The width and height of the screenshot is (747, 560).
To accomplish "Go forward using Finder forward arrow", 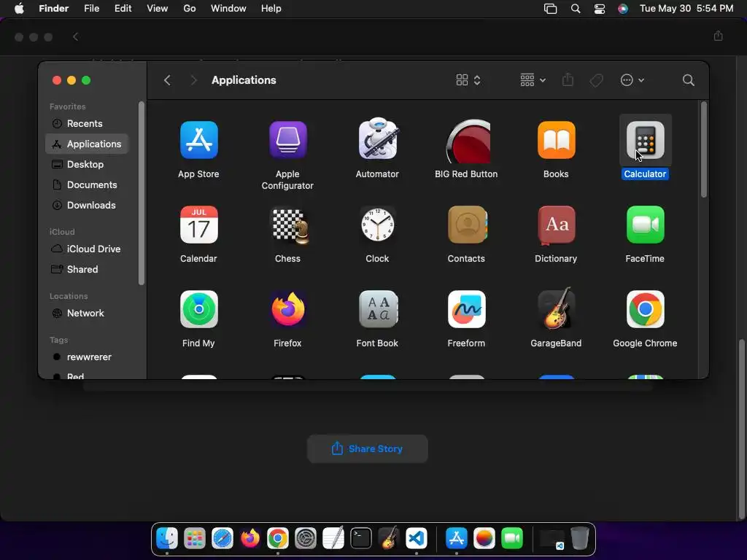I will pos(193,80).
